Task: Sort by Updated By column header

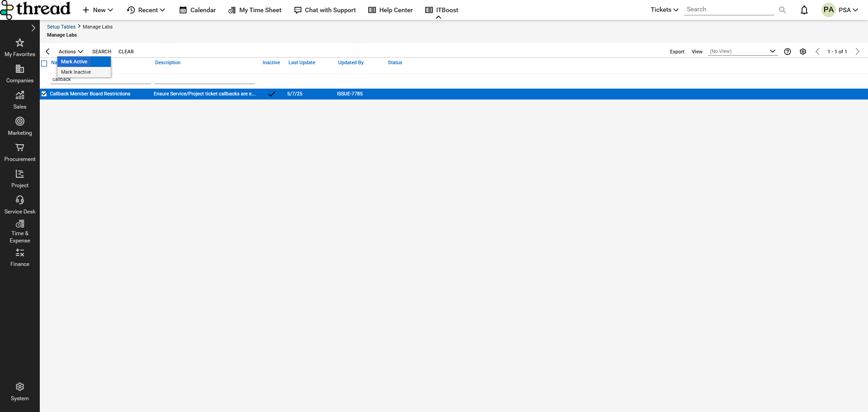Action: pos(351,62)
